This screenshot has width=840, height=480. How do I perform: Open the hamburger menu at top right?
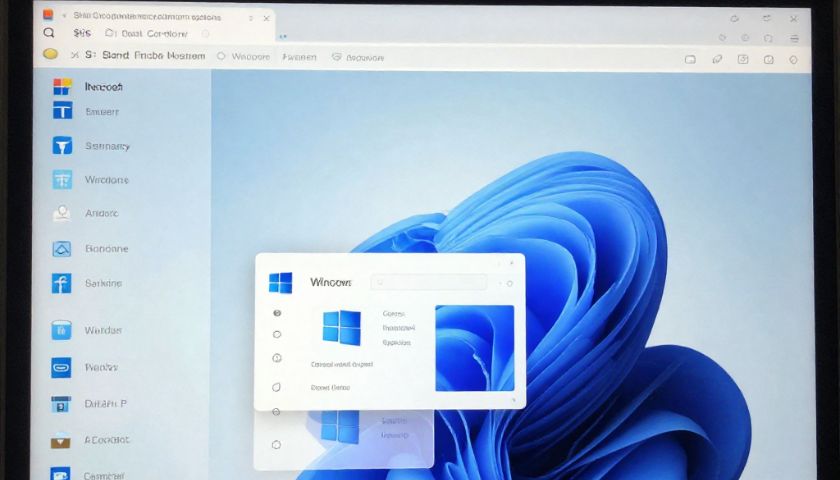[794, 39]
